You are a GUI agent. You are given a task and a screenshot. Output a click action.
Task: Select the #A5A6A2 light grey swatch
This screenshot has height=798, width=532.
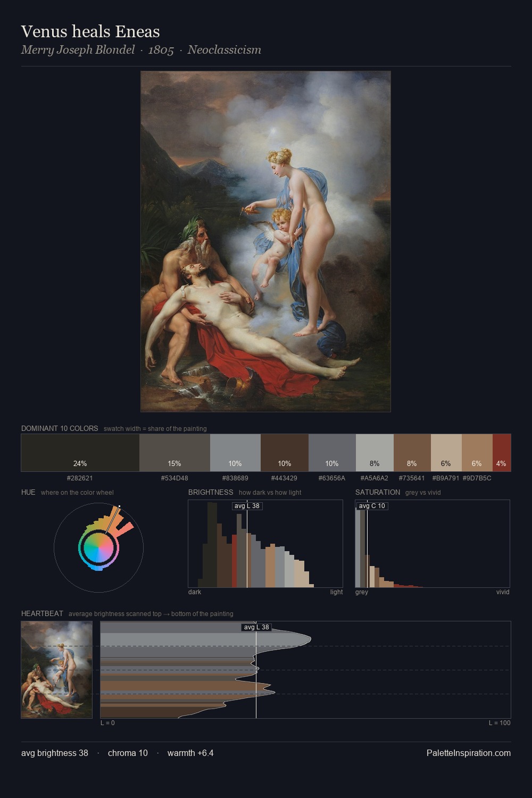pyautogui.click(x=375, y=453)
